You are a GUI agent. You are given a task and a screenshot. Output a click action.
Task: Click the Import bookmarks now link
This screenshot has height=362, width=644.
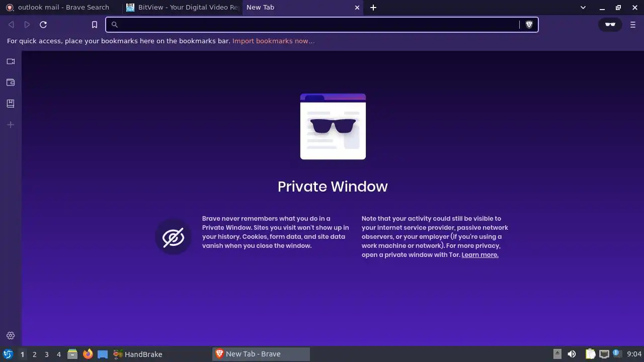click(273, 41)
